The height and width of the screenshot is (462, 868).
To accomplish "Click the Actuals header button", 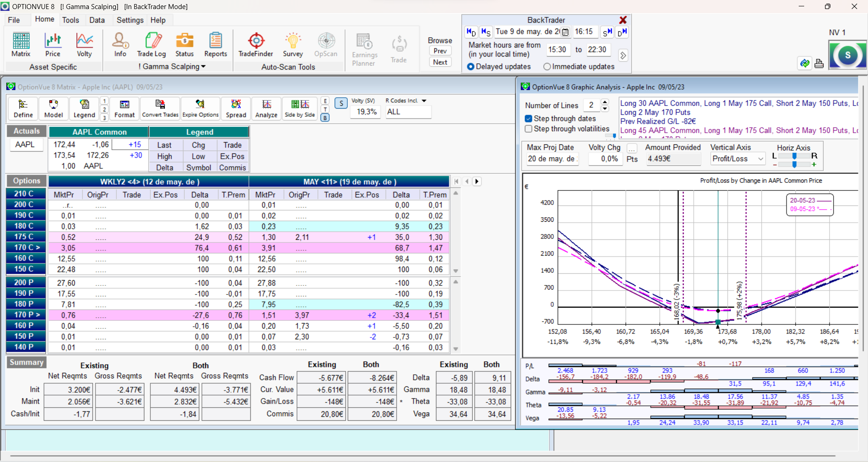I will click(x=26, y=131).
